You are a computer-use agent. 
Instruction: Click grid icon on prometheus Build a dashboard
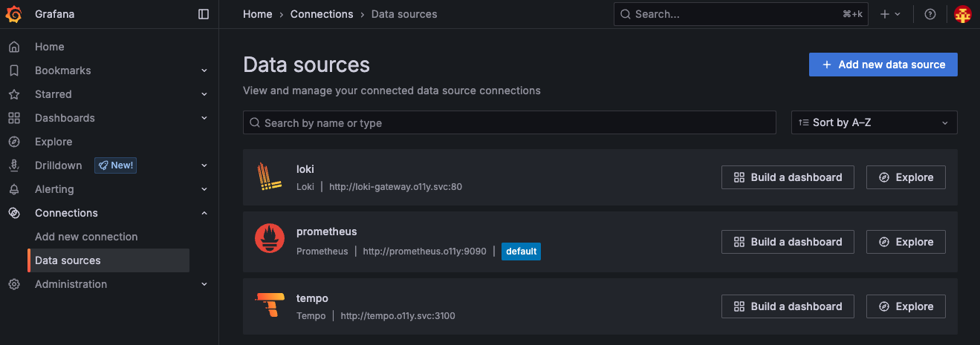pyautogui.click(x=739, y=242)
